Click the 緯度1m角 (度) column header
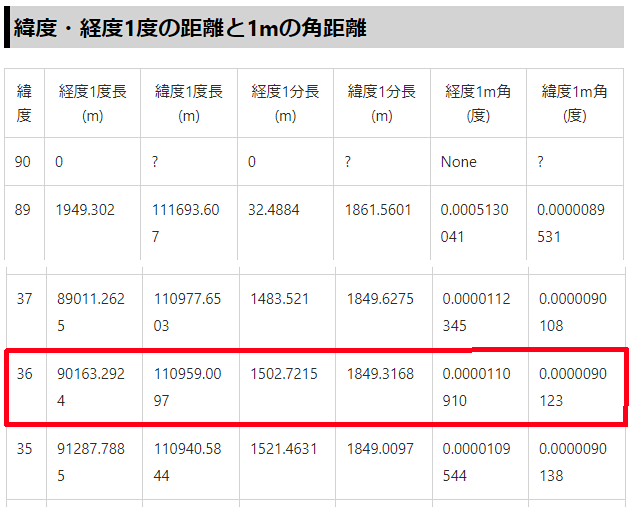 (574, 103)
